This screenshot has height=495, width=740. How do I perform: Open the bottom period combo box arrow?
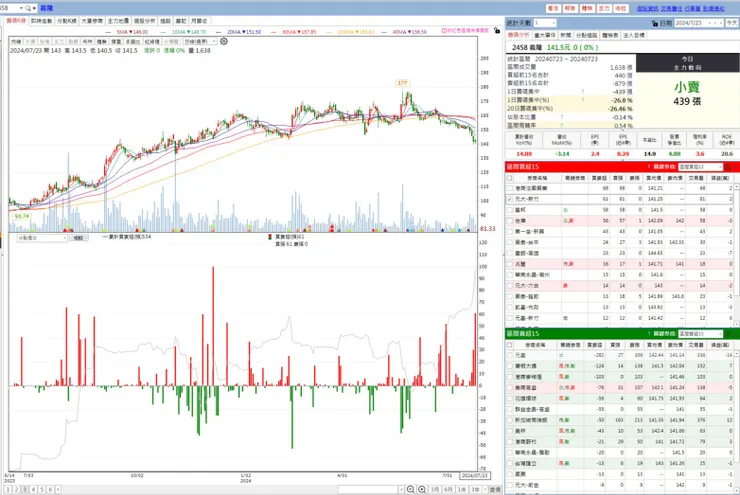point(401,489)
